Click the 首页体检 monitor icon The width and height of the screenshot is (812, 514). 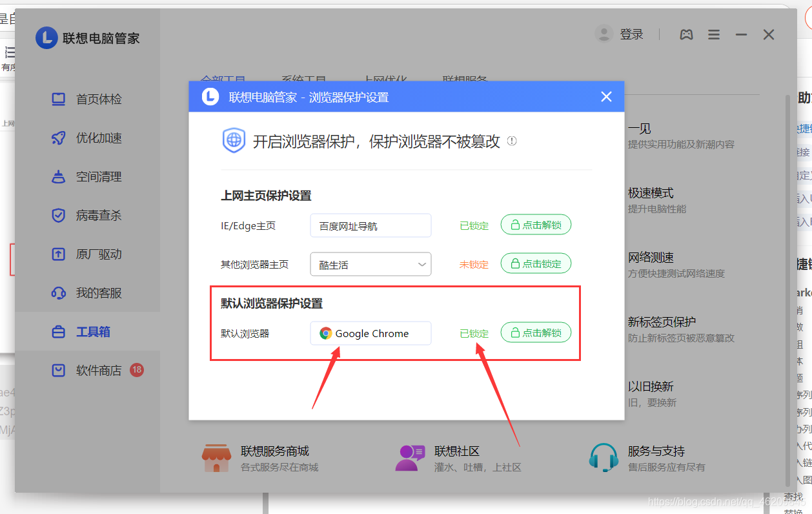tap(59, 99)
